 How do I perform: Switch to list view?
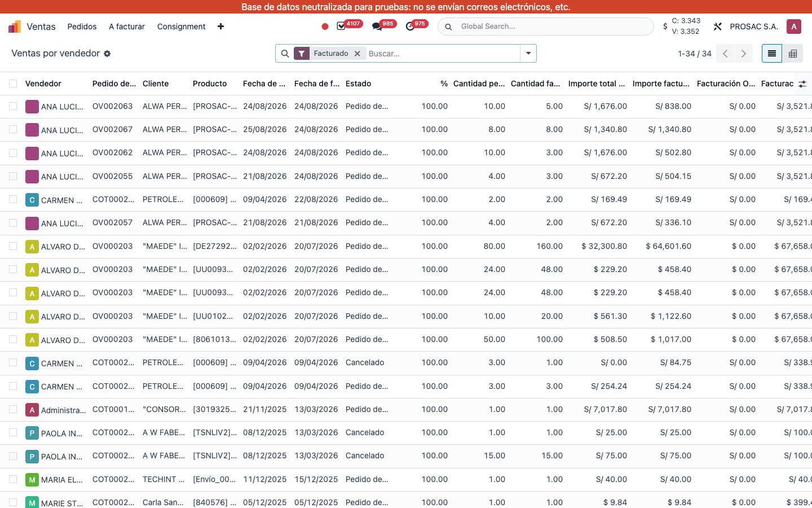tap(772, 54)
